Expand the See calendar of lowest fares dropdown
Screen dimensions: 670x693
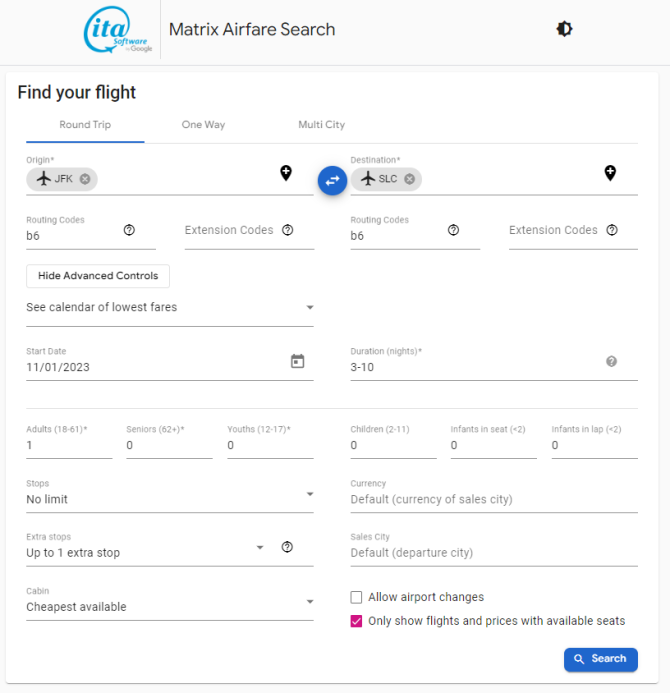tap(170, 307)
